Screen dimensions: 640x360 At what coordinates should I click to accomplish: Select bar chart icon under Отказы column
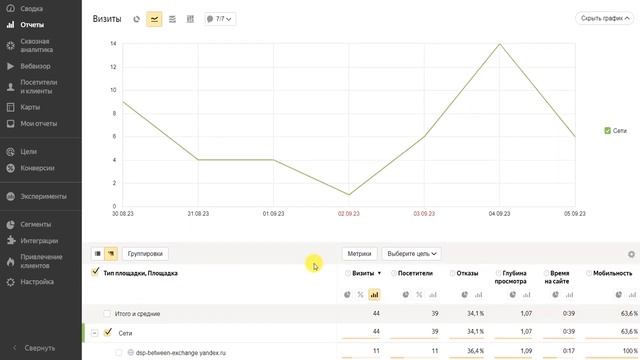[478, 295]
